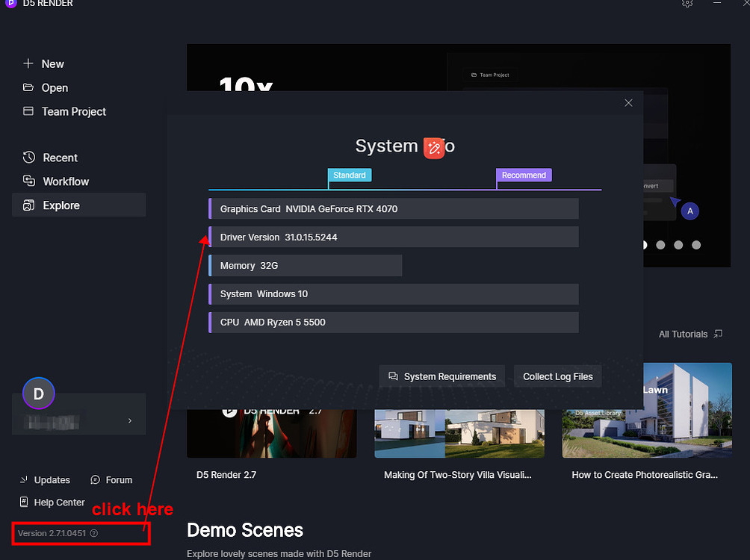Click the user avatar with letter D
Viewport: 750px width, 560px height.
[x=39, y=393]
